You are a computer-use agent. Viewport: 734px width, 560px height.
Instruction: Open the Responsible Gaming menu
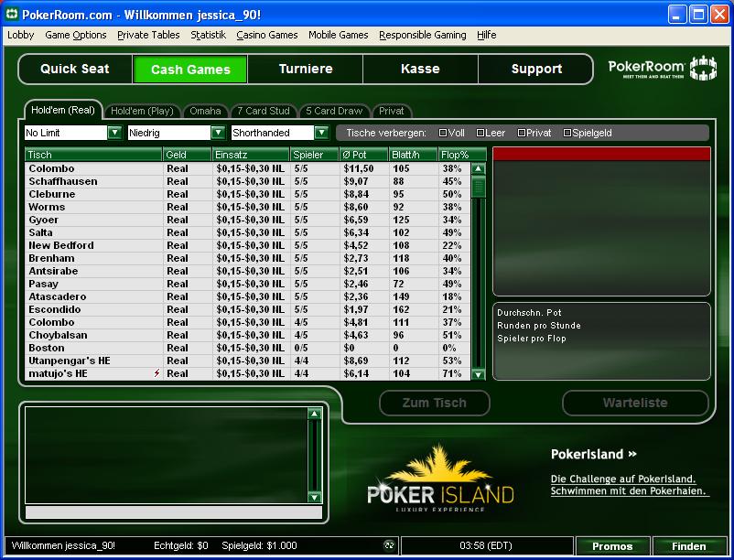[x=423, y=35]
